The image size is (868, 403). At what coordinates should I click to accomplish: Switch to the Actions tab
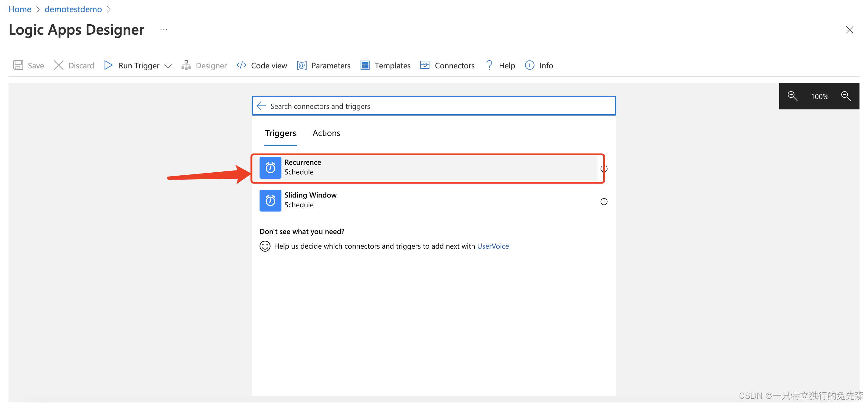[x=326, y=133]
